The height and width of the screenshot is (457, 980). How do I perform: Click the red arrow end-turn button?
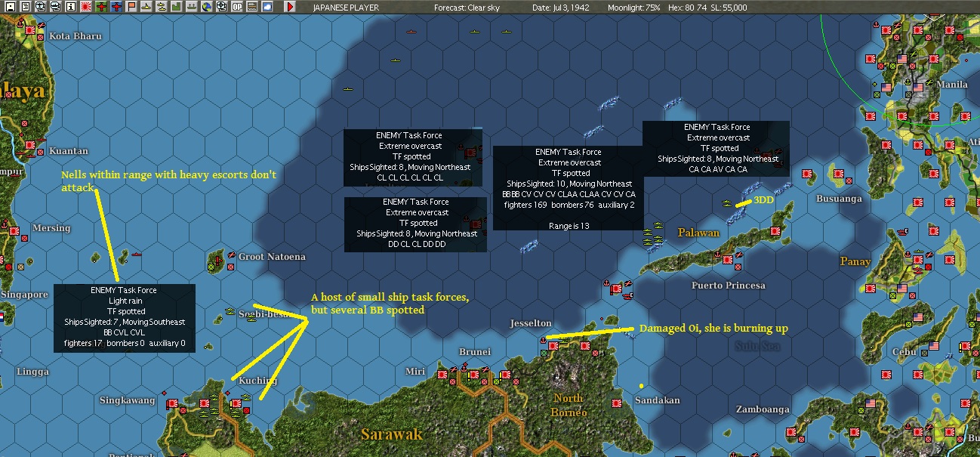tap(291, 7)
